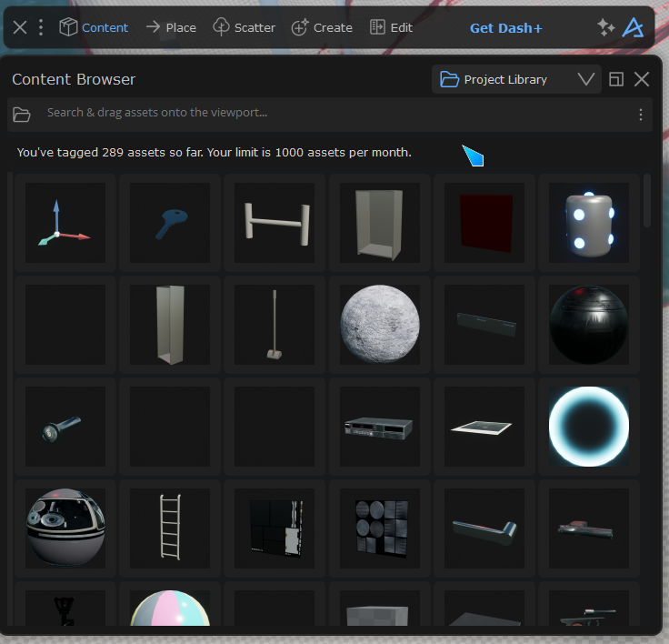Select the glowing blue ring thumbnail
Viewport: 669px width, 644px height.
pyautogui.click(x=589, y=427)
